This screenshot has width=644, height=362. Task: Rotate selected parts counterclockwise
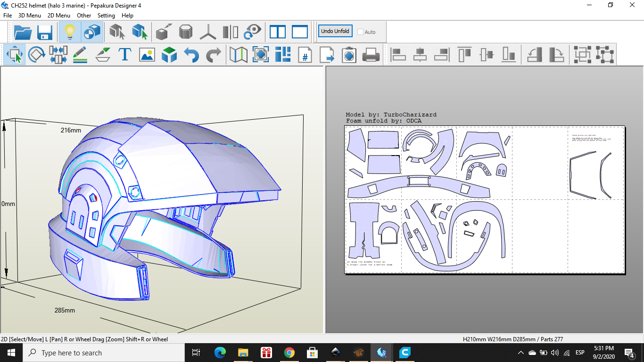(534, 55)
